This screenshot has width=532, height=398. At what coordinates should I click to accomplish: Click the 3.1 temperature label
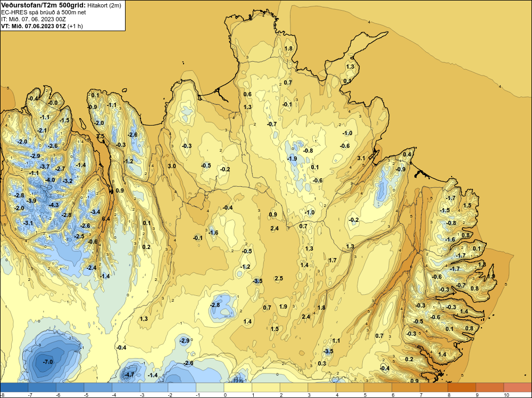pos(361,158)
